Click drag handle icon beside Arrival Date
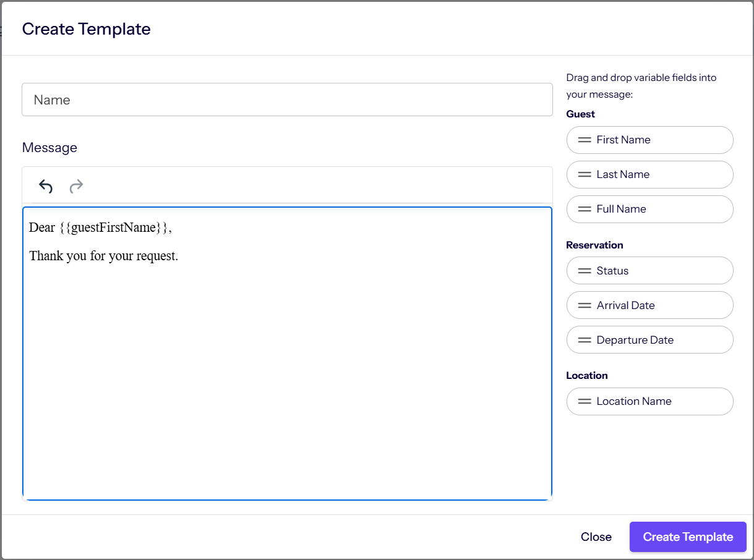754x560 pixels. tap(585, 305)
